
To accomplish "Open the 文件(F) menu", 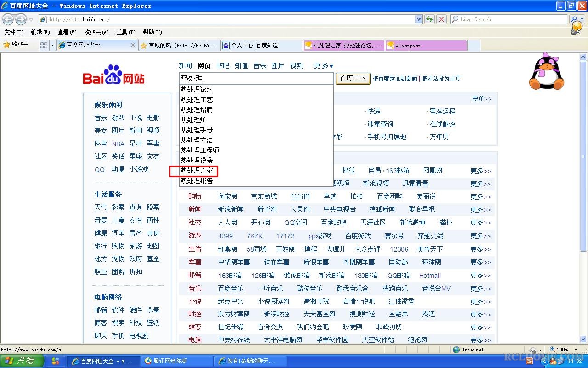I will tap(14, 32).
